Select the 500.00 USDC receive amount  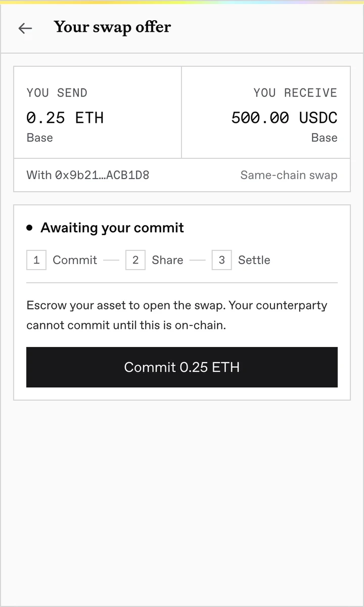point(284,118)
